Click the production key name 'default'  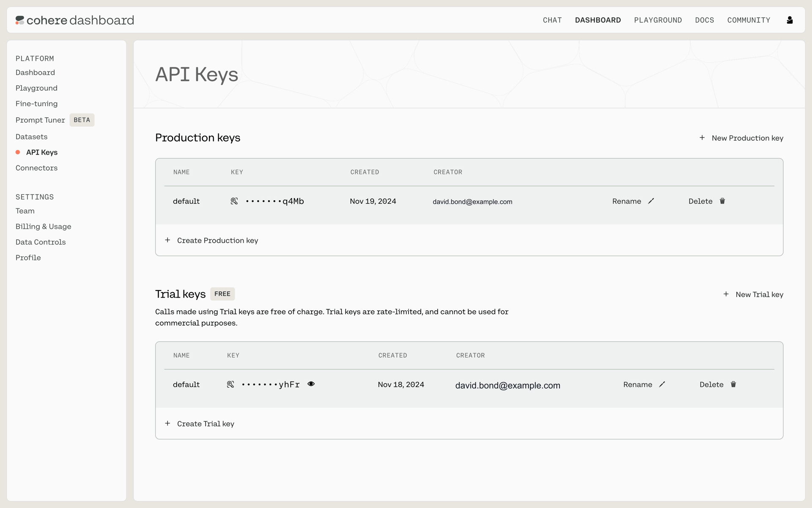(x=186, y=201)
